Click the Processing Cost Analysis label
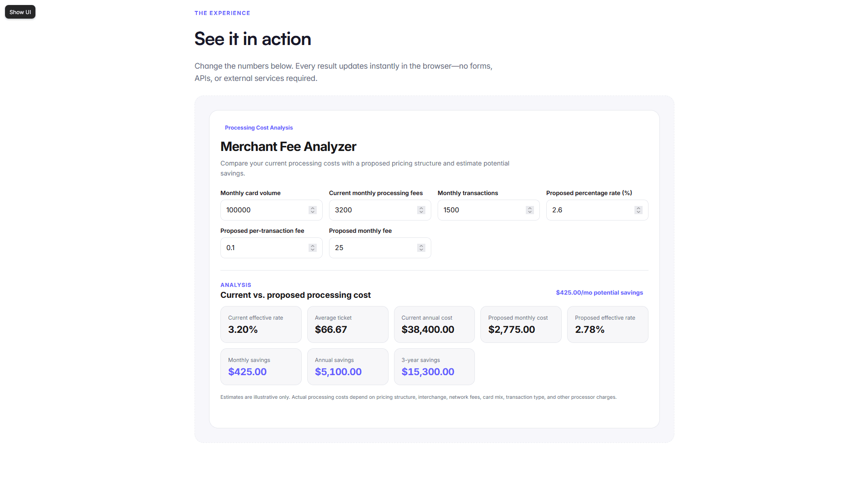Screen dimensions: 868x487 259,128
